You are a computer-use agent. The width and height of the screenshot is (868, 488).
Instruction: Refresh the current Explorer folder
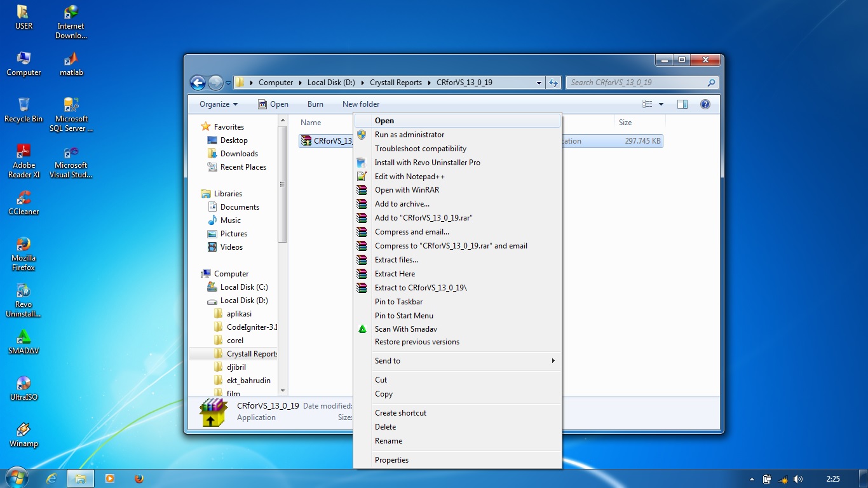point(553,83)
